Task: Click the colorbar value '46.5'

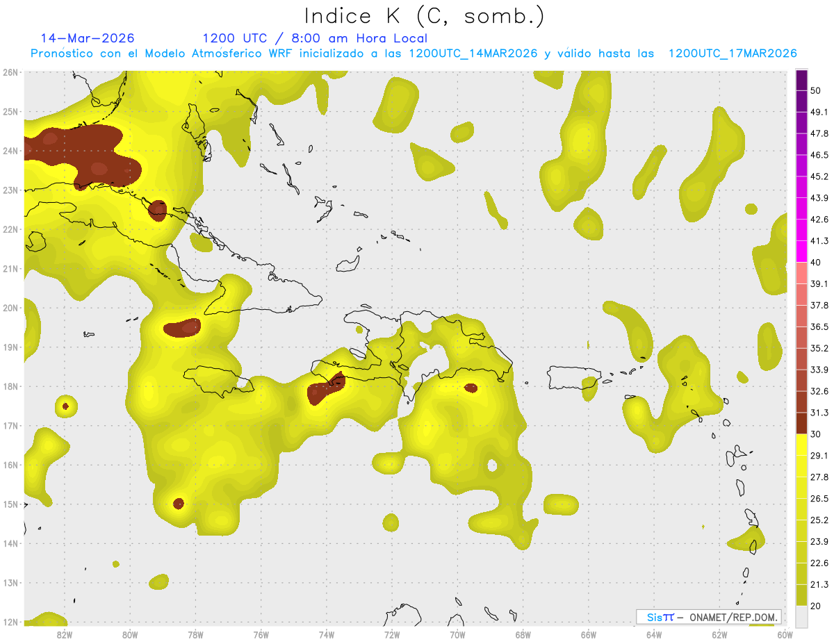Action: tap(819, 155)
